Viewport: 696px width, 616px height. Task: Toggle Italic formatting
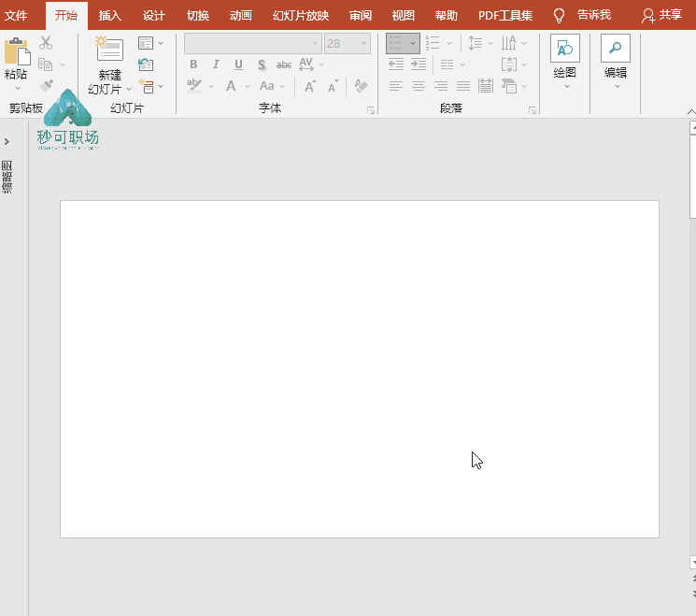[x=216, y=64]
